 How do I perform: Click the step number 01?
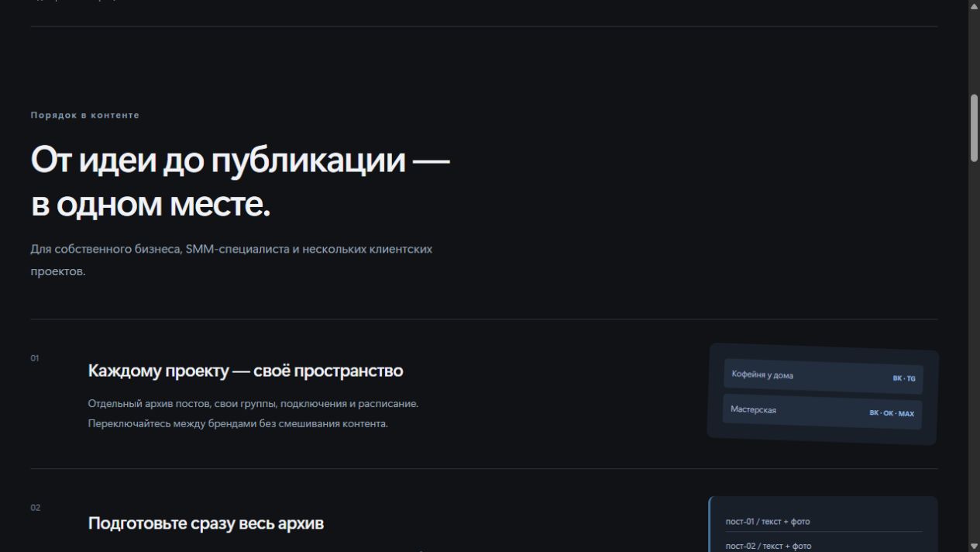pos(35,358)
